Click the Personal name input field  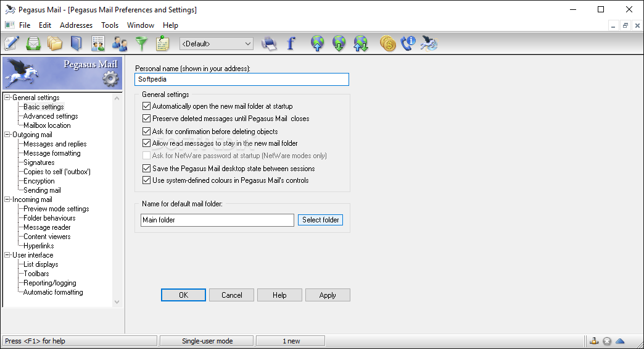pyautogui.click(x=242, y=79)
